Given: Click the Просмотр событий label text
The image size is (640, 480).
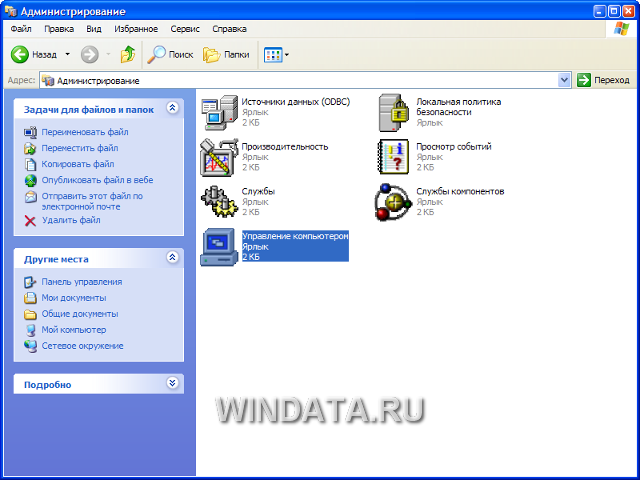Looking at the screenshot, I should click(x=454, y=146).
